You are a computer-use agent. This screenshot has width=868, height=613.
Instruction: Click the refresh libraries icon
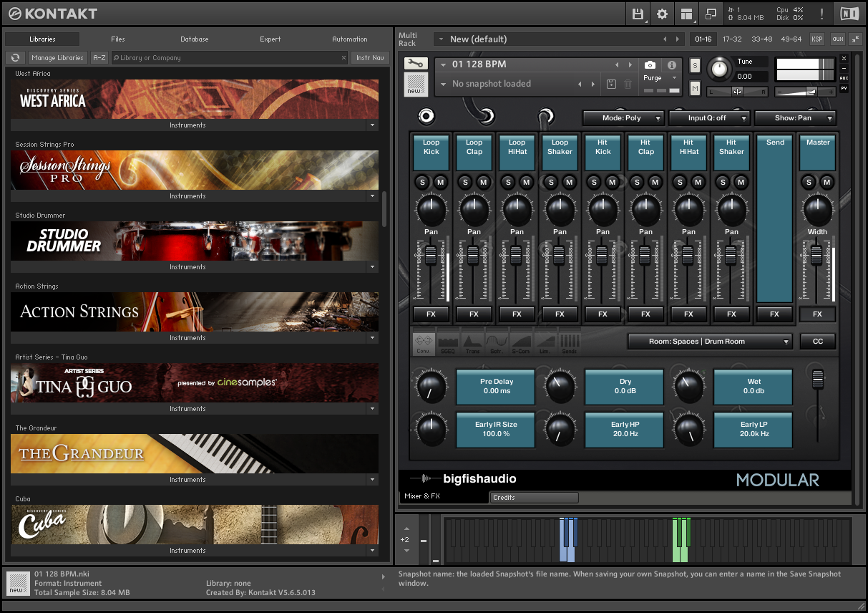point(15,58)
